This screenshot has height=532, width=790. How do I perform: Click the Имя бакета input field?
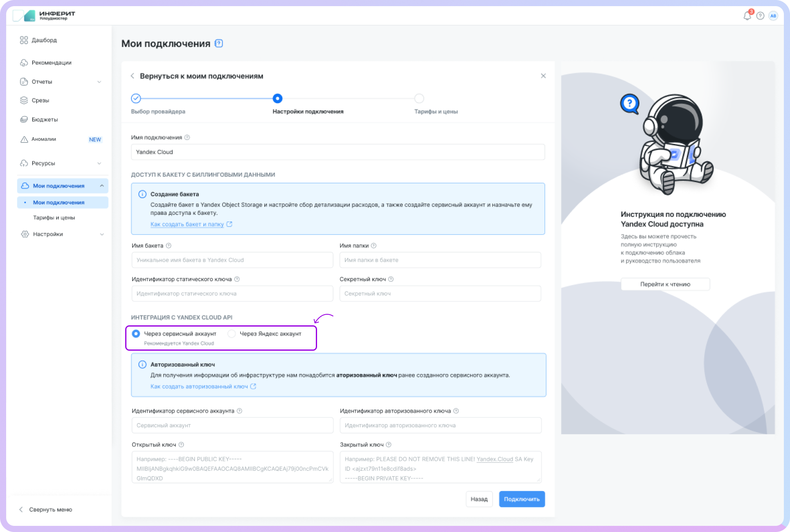coord(232,260)
